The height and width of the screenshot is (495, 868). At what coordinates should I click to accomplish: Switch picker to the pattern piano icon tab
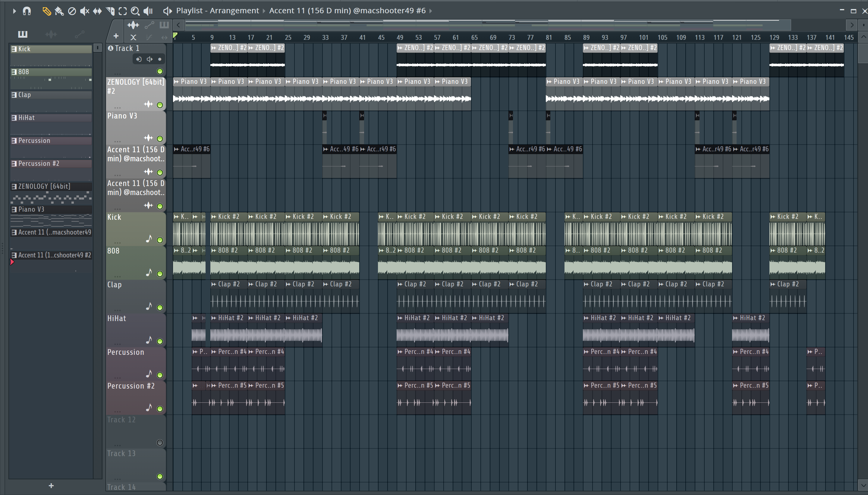23,34
